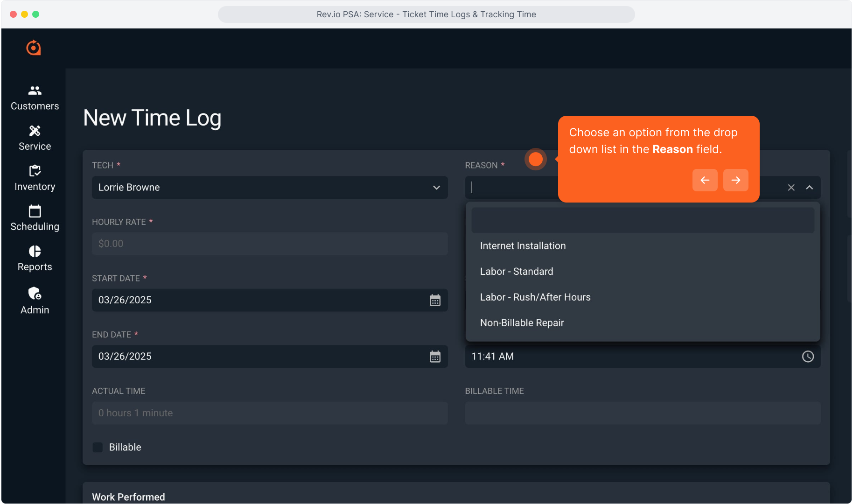
Task: Go to next tutorial step arrow
Action: click(x=735, y=180)
